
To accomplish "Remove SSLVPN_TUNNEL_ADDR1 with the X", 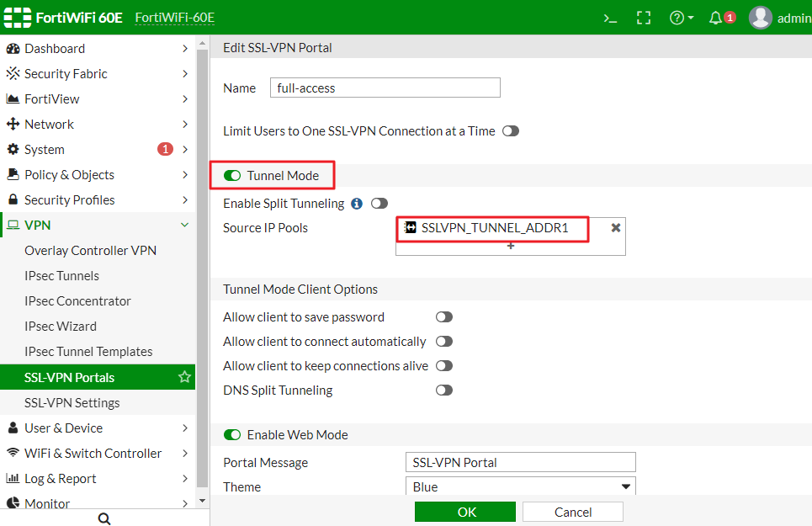I will (x=616, y=228).
